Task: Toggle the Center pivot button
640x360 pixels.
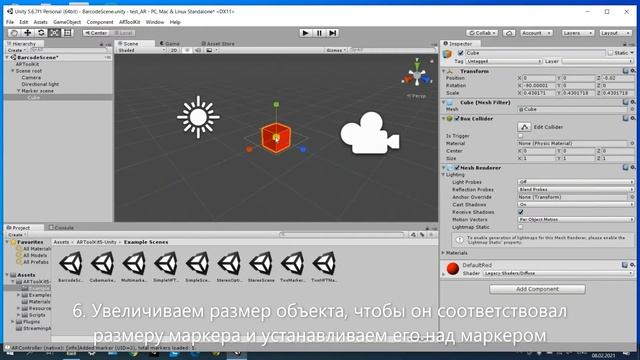Action: point(96,33)
